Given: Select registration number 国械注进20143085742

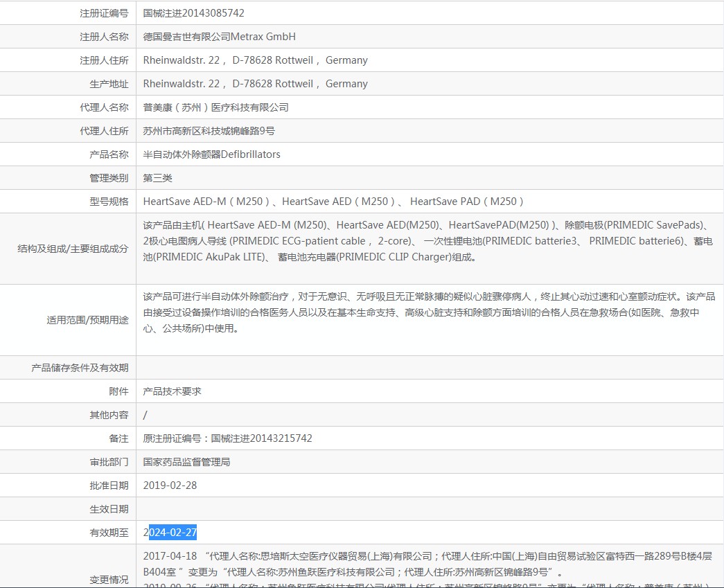Looking at the screenshot, I should click(x=193, y=13).
